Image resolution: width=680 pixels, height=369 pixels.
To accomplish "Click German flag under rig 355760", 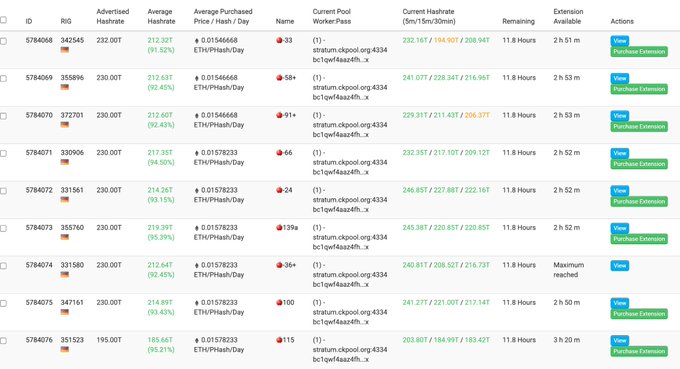I will click(x=65, y=237).
